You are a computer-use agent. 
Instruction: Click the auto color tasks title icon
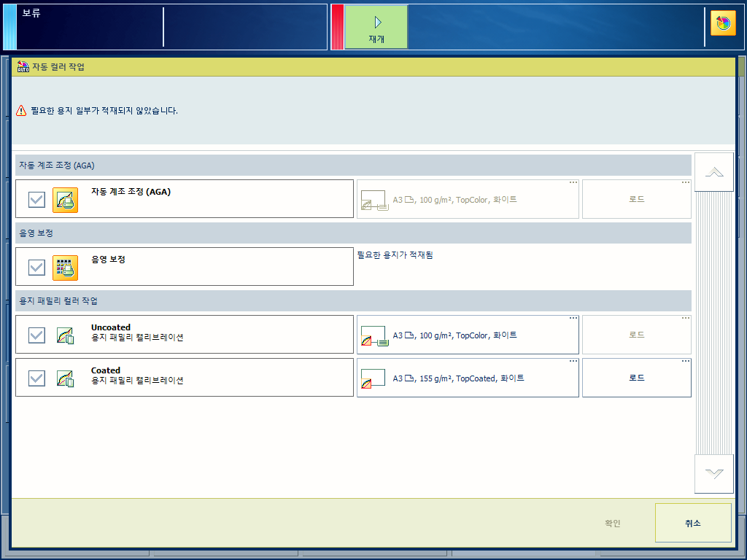[23, 66]
